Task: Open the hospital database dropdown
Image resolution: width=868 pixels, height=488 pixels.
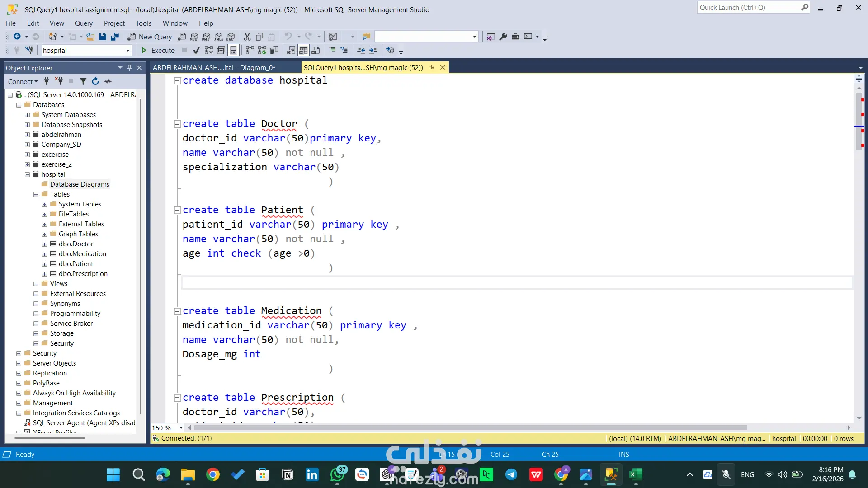Action: tap(127, 51)
